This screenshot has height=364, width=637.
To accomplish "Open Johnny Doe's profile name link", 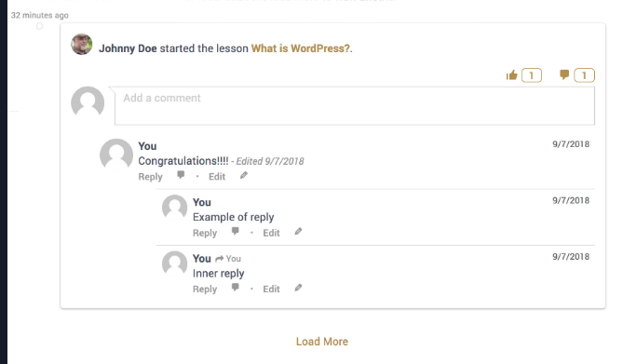I will (128, 48).
